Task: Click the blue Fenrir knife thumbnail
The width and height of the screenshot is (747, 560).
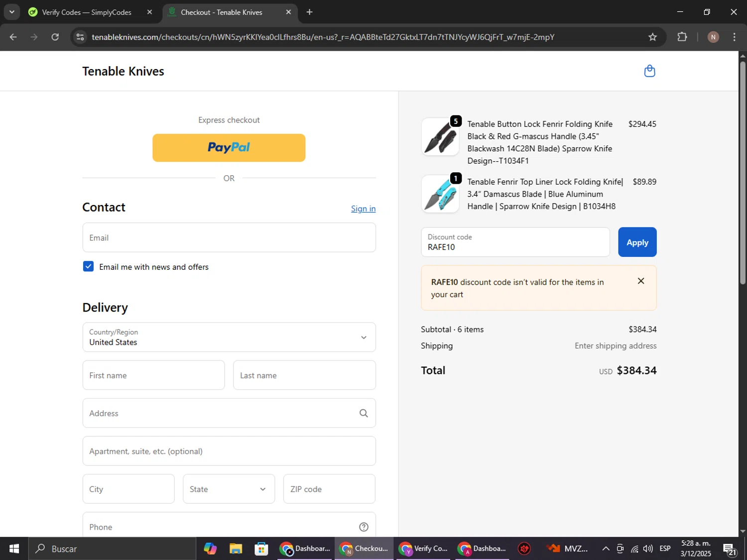Action: [440, 194]
